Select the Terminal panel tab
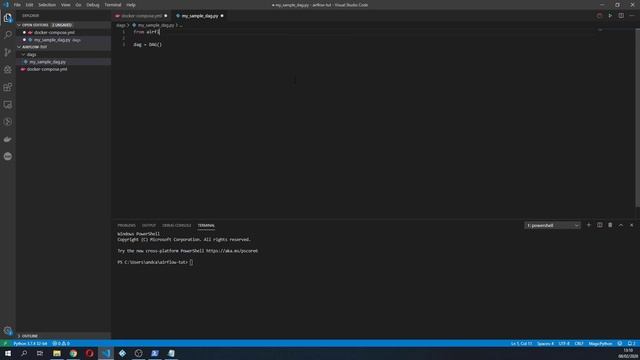Viewport: 640px width, 360px height. click(x=206, y=225)
